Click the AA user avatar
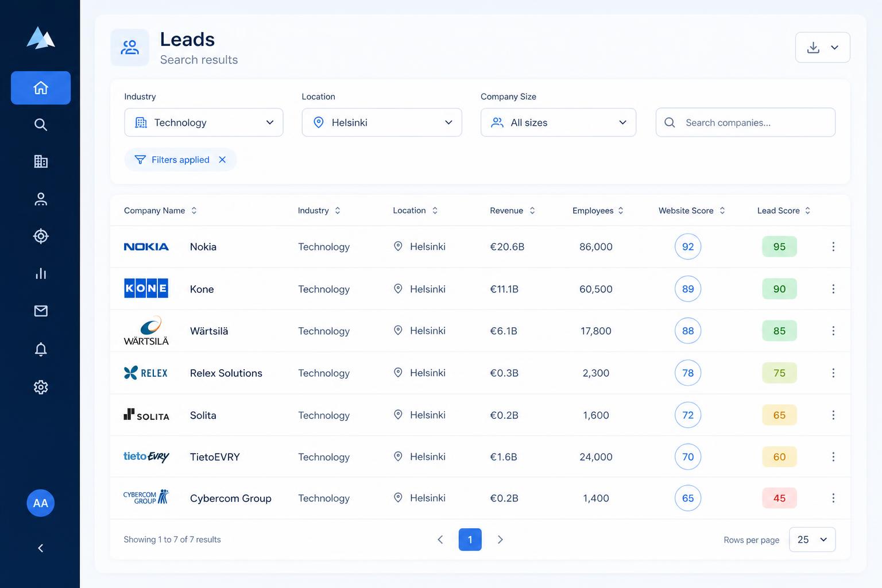 (x=41, y=503)
